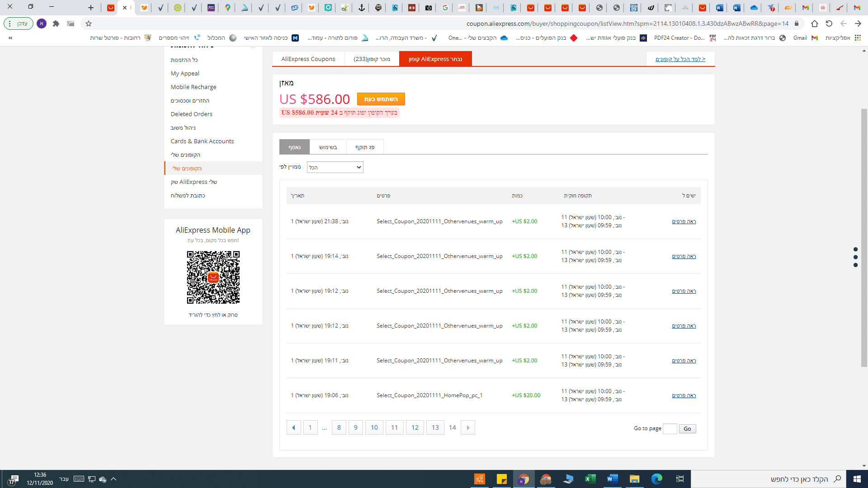Switch to the AliExpress Coupons tab
This screenshot has height=488, width=868.
[x=308, y=59]
